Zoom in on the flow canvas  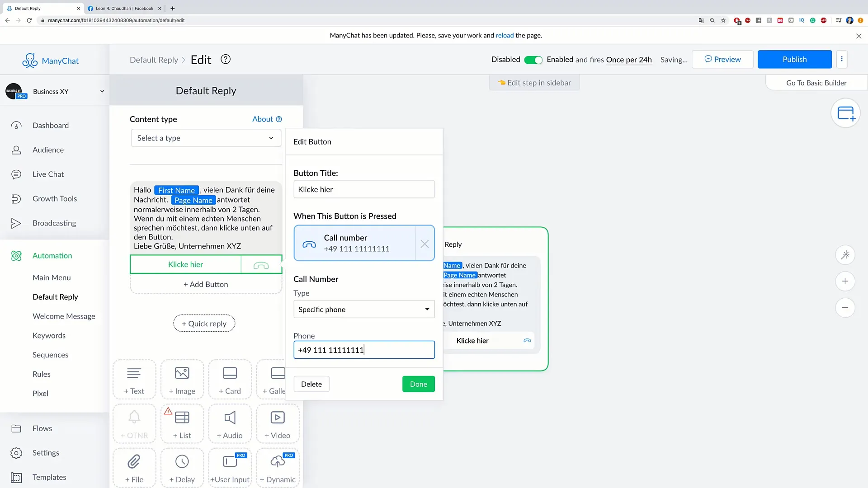845,281
